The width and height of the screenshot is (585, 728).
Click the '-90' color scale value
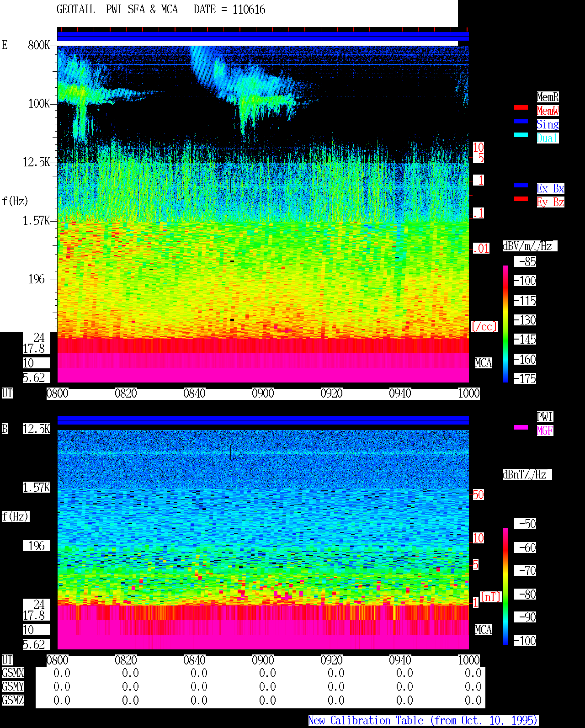(x=526, y=617)
